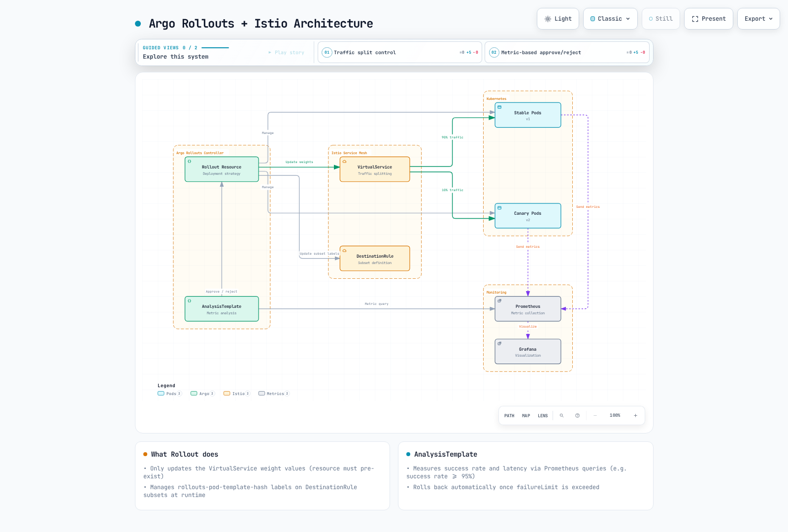This screenshot has height=532, width=788.
Task: Toggle the Metrics legend filter
Action: coord(274,394)
